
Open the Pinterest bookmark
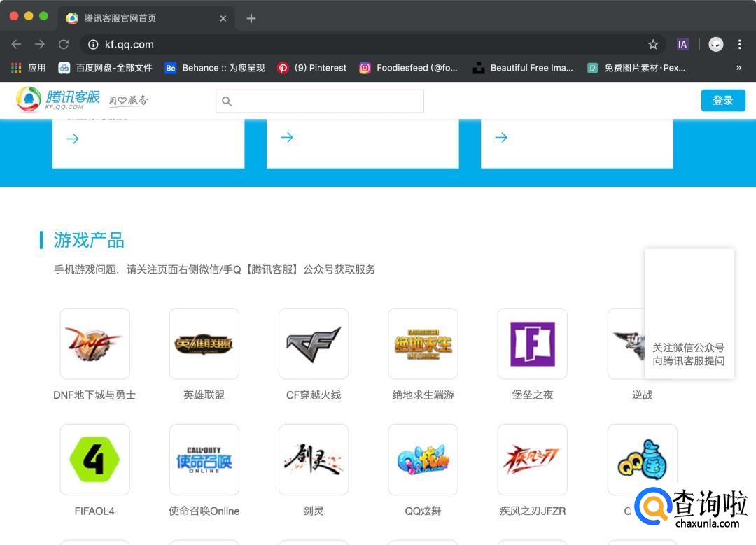pyautogui.click(x=312, y=68)
